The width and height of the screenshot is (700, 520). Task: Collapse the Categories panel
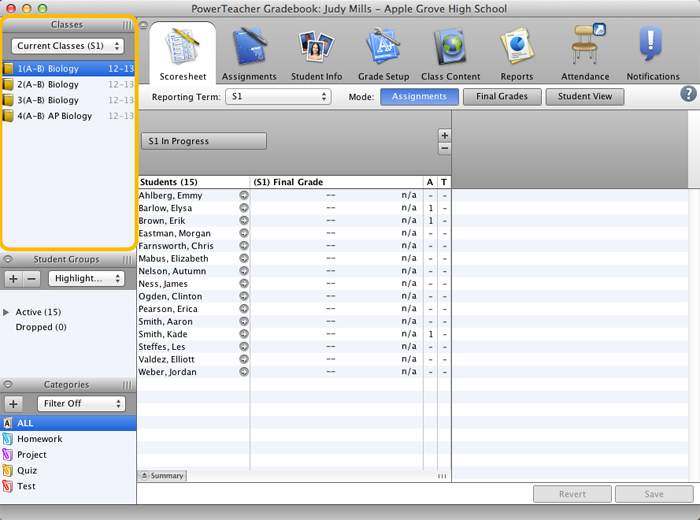(x=8, y=384)
